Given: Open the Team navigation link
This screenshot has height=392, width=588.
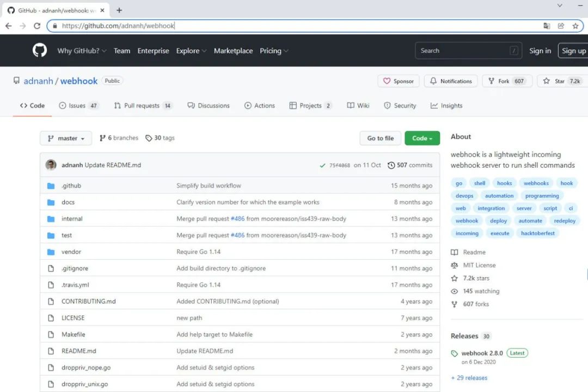Looking at the screenshot, I should [x=122, y=51].
